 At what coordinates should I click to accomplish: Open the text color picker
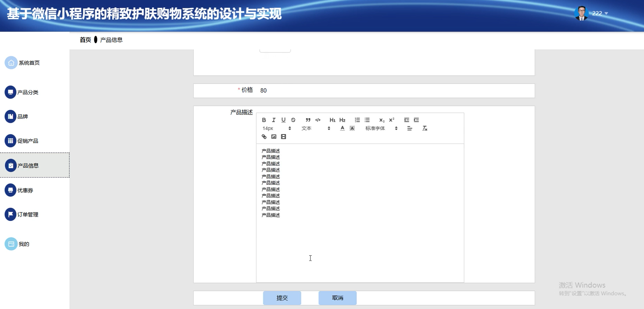click(342, 128)
